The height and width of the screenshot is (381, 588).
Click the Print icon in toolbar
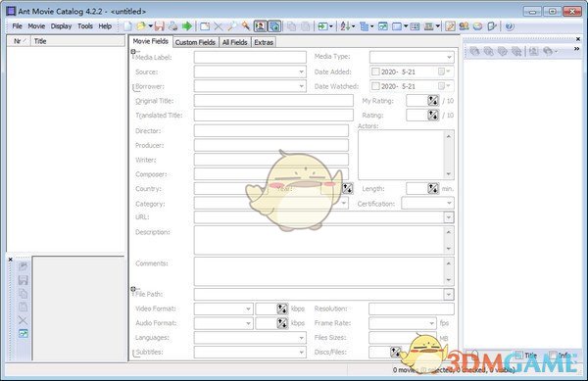coord(172,26)
